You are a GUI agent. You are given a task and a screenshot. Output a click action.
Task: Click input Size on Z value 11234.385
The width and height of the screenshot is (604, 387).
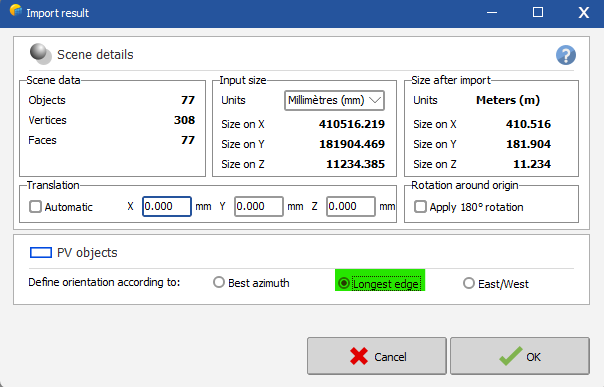pyautogui.click(x=355, y=164)
